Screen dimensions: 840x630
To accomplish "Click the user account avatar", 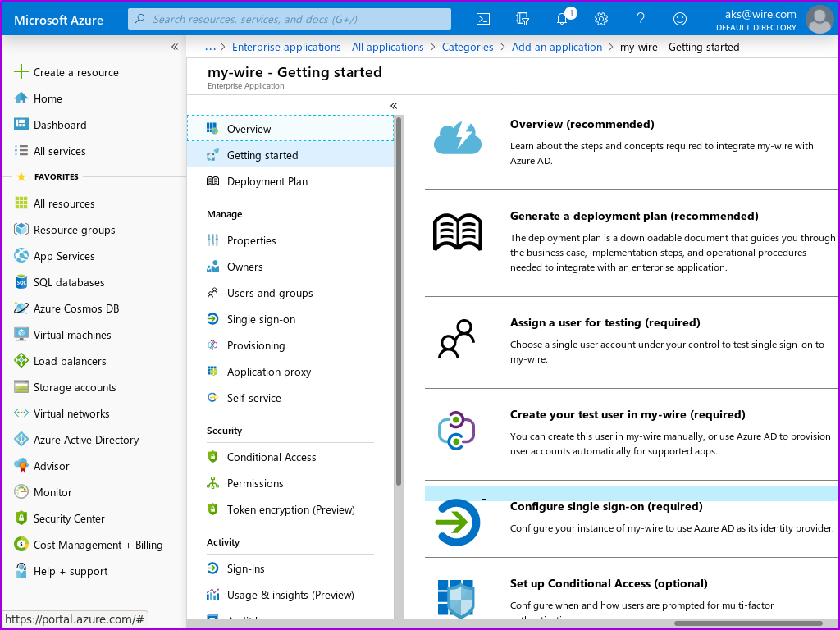I will [x=819, y=19].
